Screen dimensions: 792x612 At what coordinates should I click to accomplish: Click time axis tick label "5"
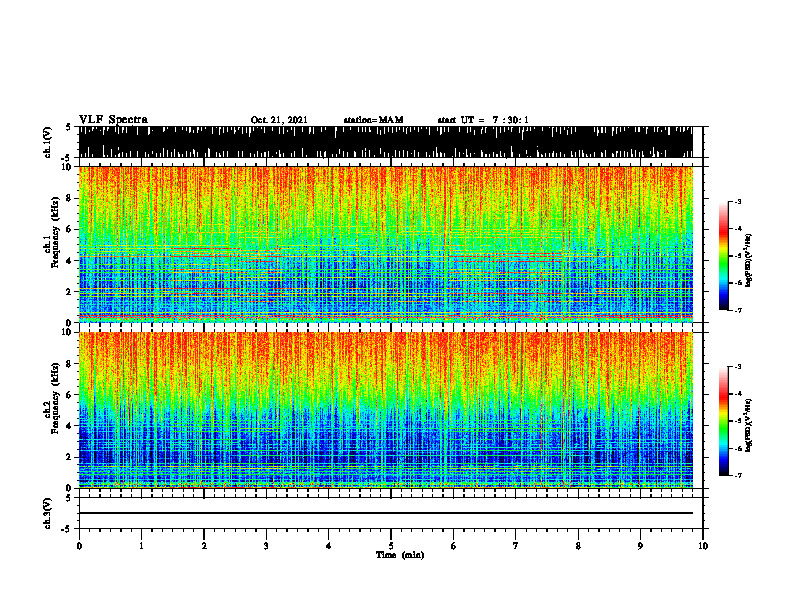tap(391, 546)
